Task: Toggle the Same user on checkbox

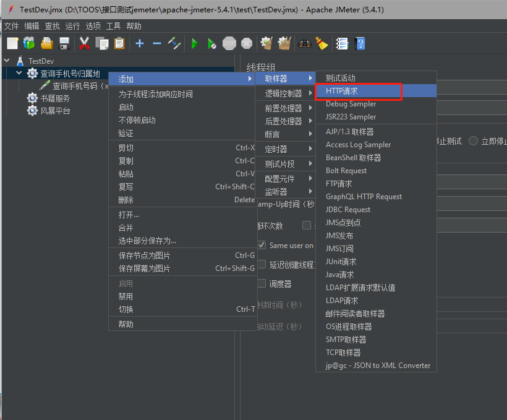Action: (262, 245)
